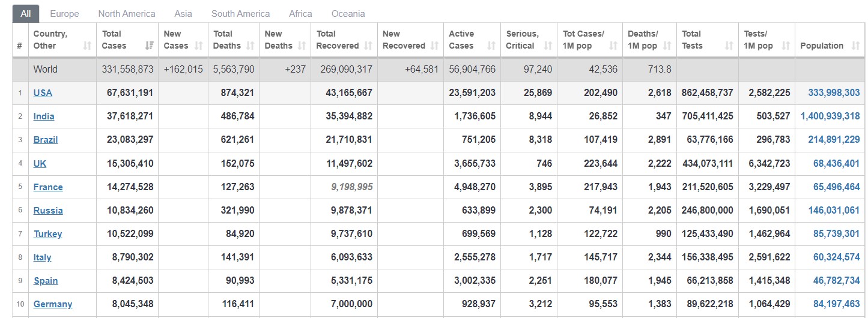This screenshot has width=868, height=318.
Task: Open the France country link
Action: click(48, 187)
